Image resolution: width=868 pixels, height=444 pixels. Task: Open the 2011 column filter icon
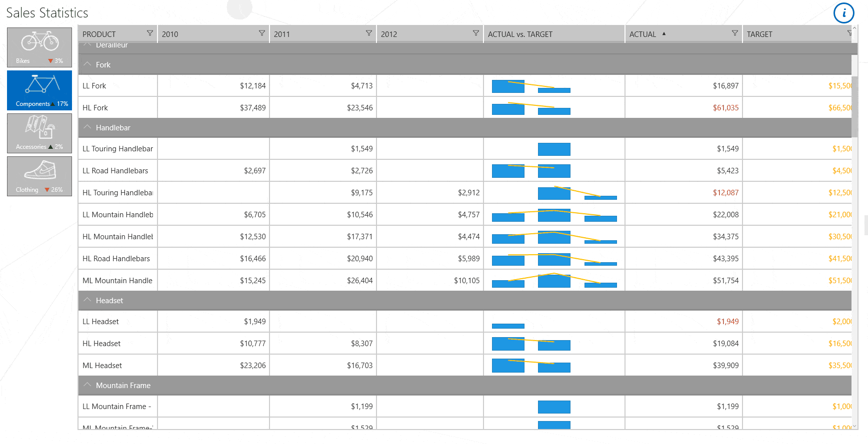pos(368,33)
